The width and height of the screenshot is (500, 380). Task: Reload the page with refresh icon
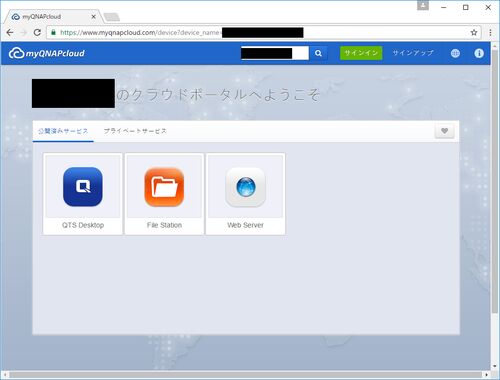pos(37,32)
